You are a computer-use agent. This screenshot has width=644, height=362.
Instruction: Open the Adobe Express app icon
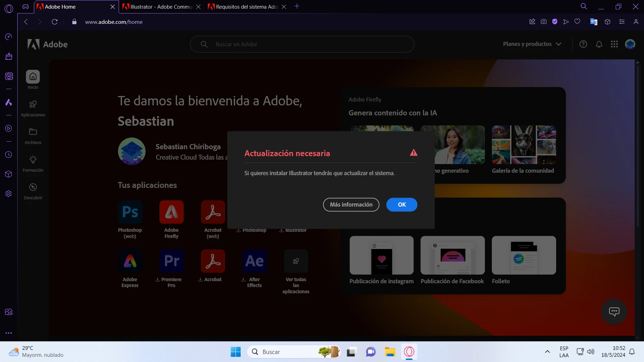click(x=130, y=261)
